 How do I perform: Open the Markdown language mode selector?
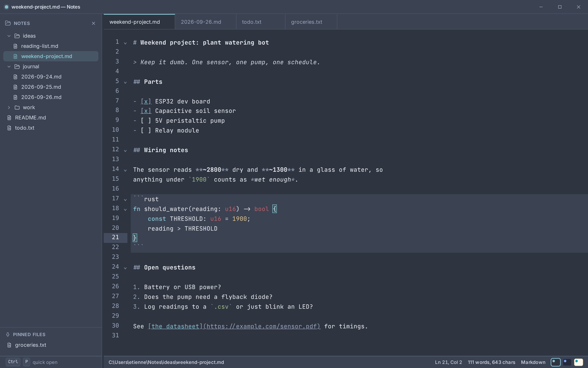[x=533, y=362]
